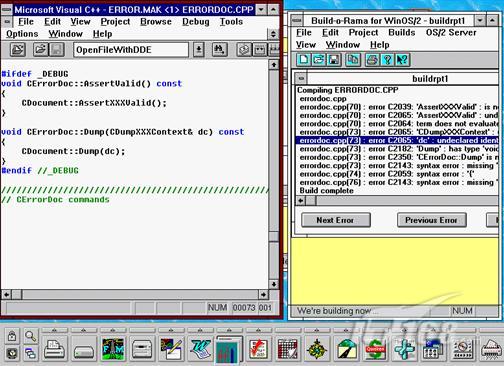This screenshot has width=504, height=366.
Task: Open the drawer above the printer LaunchPad icon
Action: tap(54, 330)
